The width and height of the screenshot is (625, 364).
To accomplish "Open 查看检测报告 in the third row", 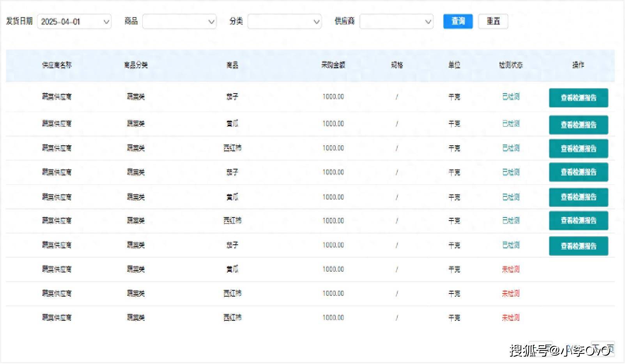I will pyautogui.click(x=578, y=148).
